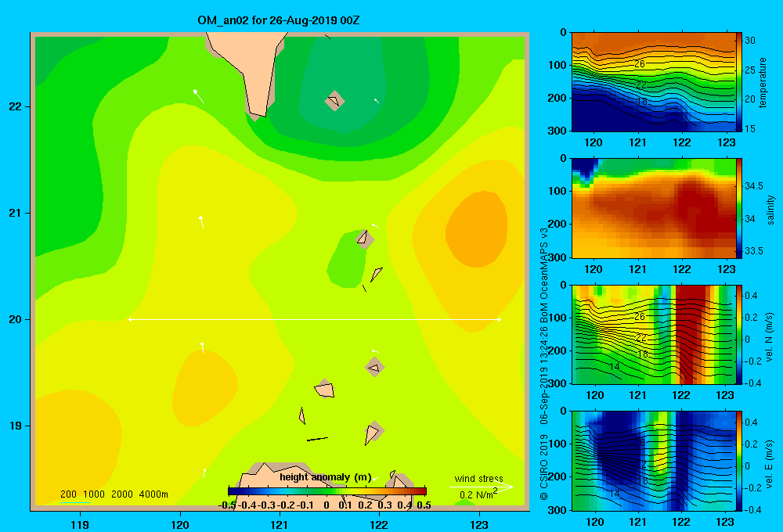Screen dimensions: 783x532
Task: Click the '-0.4' value on the vel. E colorbar
Action: (753, 509)
